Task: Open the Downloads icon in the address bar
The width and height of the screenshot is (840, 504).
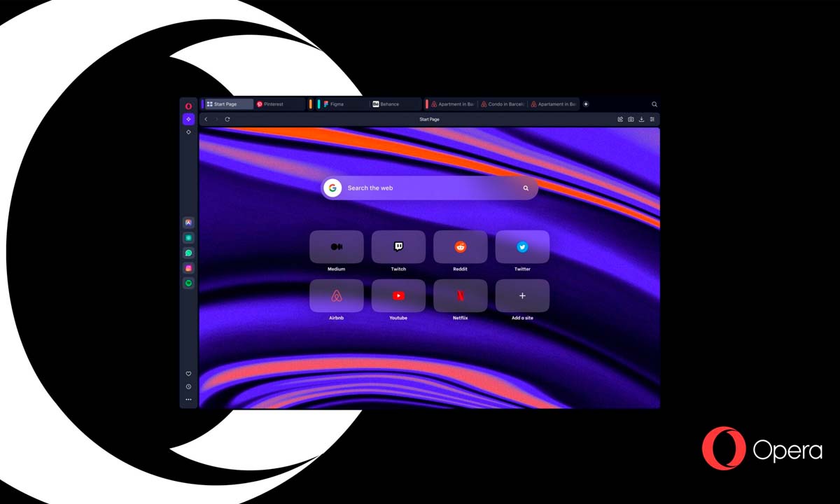Action: tap(642, 119)
